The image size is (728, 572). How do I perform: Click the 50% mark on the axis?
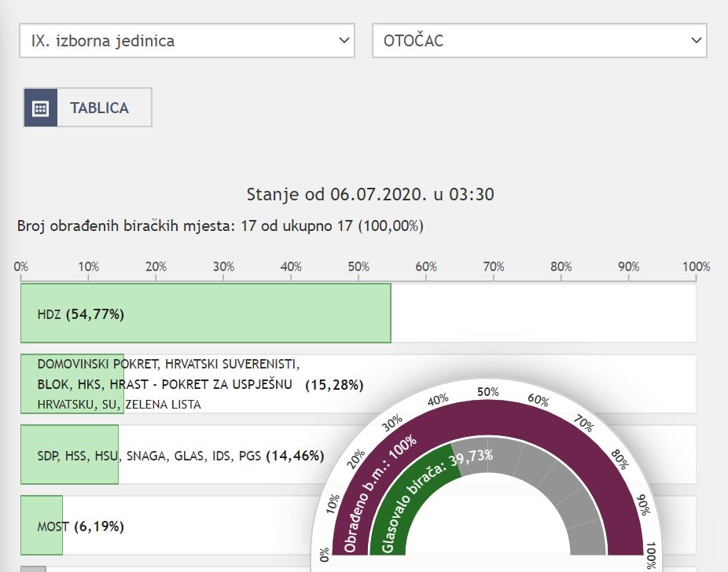pyautogui.click(x=358, y=267)
